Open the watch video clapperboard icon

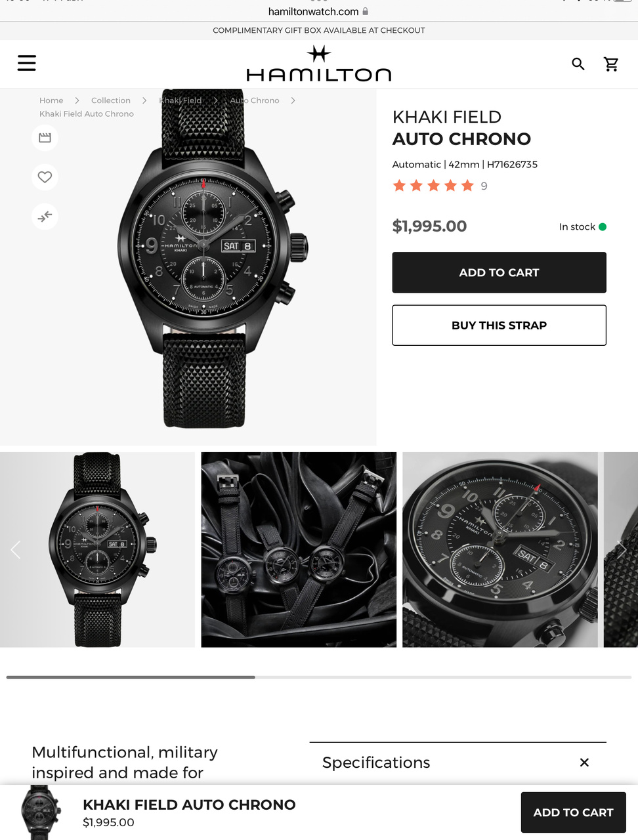pos(45,138)
